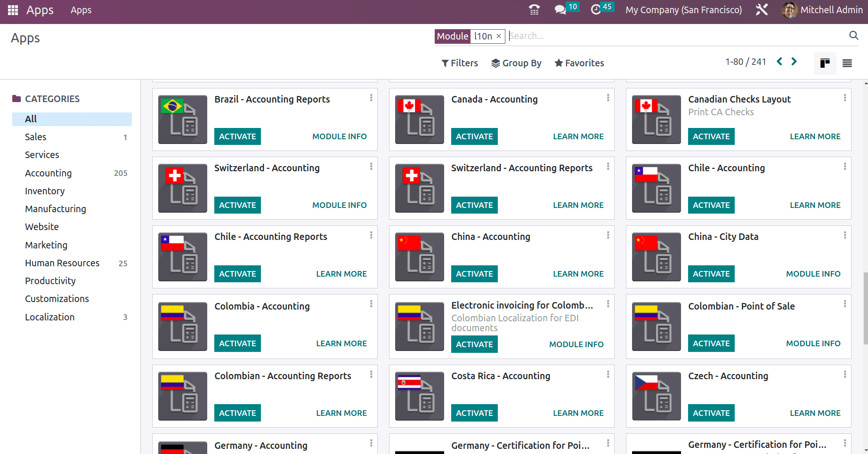
Task: Select the Website category
Action: pyautogui.click(x=72, y=227)
